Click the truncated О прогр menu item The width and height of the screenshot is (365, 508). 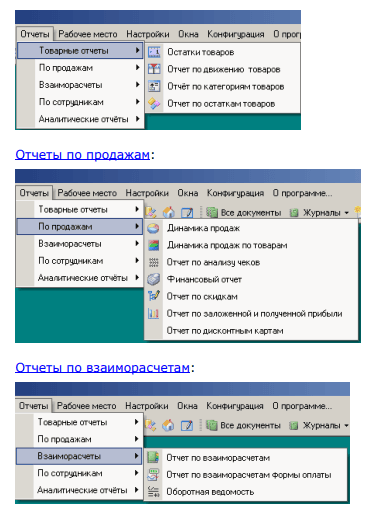[x=287, y=34]
